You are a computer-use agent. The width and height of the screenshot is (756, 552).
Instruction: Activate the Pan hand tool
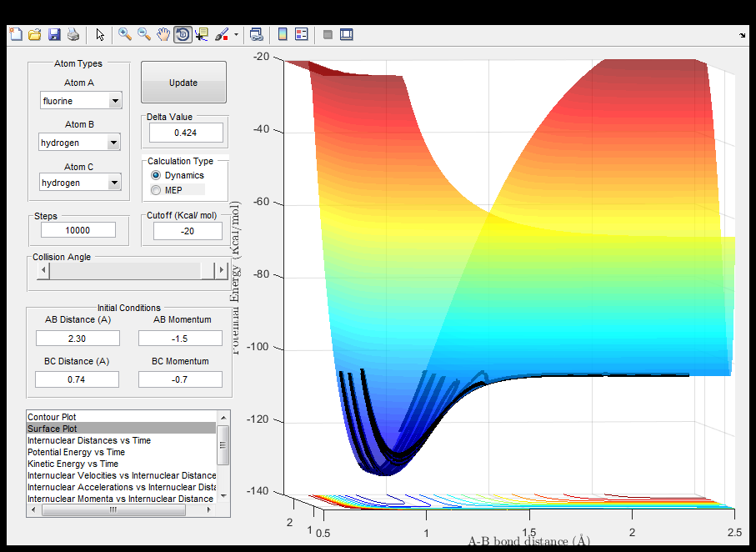pos(163,34)
